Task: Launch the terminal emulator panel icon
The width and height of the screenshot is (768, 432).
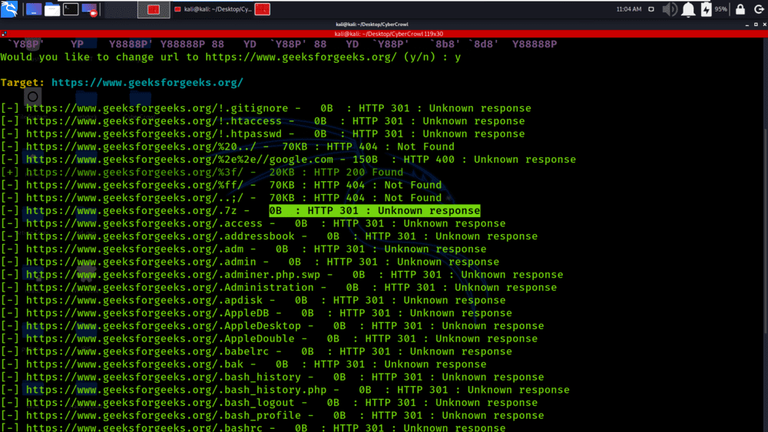Action: click(x=71, y=9)
